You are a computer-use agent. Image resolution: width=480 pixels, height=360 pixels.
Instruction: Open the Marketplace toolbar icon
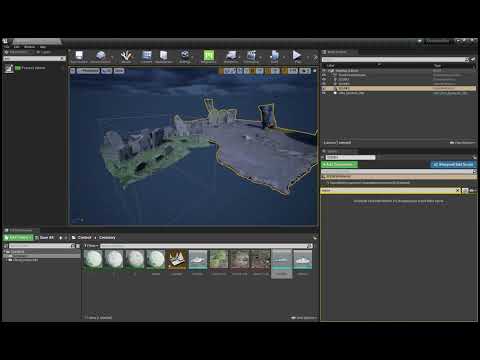coord(163,56)
